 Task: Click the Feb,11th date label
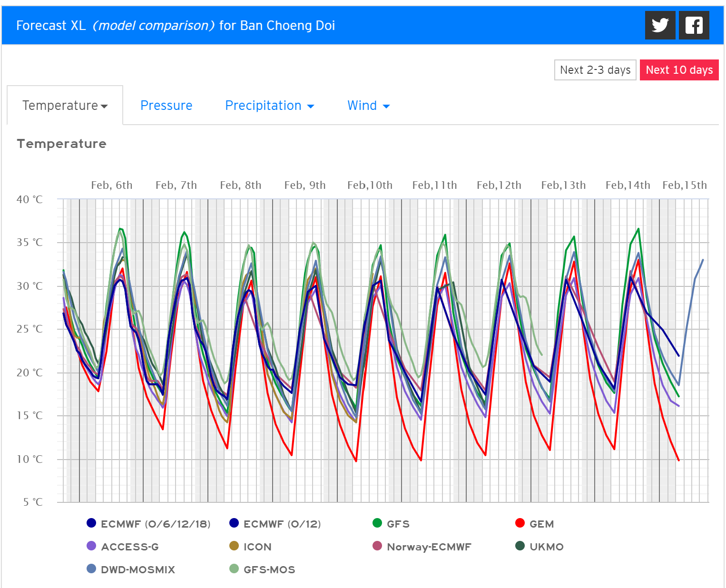(434, 186)
